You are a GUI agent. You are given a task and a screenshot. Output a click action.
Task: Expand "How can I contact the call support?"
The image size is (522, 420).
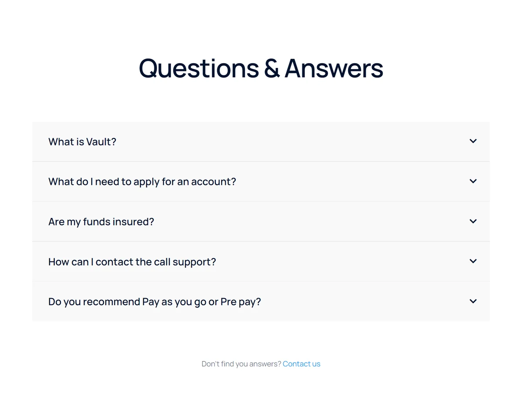[x=132, y=262]
